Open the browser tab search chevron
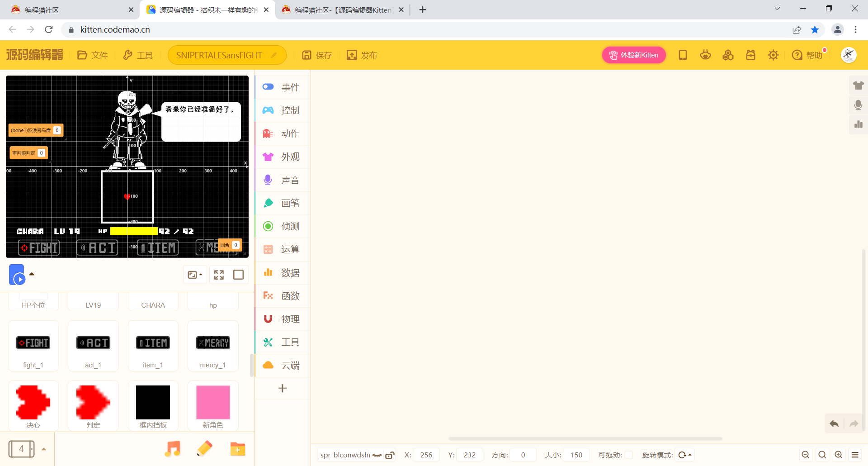868x466 pixels. point(777,9)
